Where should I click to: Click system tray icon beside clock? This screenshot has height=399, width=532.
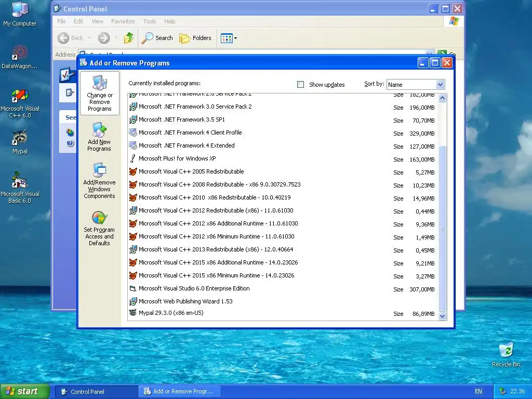click(x=502, y=392)
